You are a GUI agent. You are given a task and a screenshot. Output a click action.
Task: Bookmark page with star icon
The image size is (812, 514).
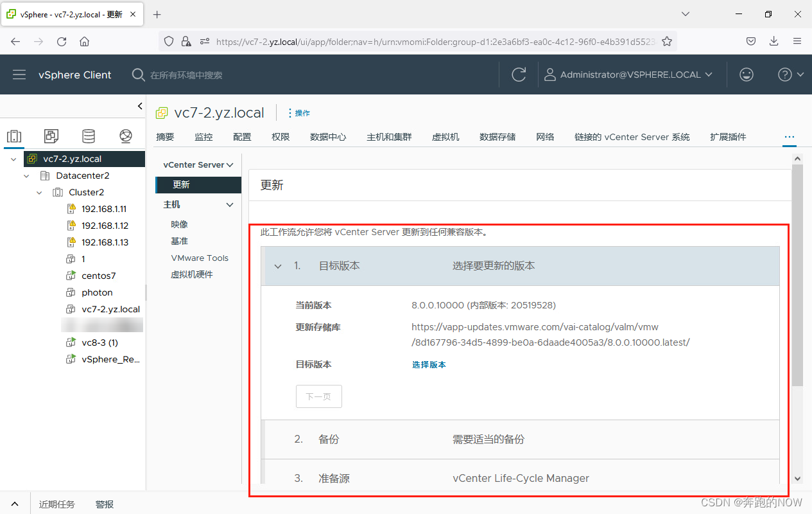point(667,41)
